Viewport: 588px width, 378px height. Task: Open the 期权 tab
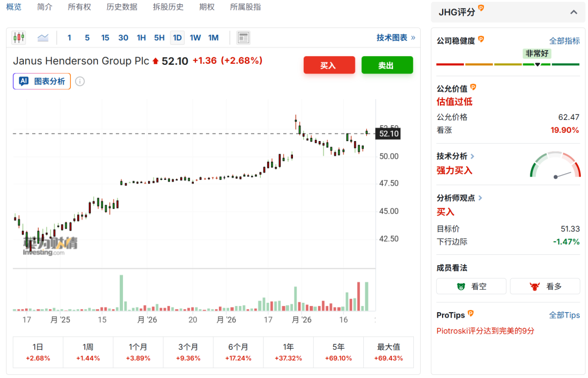pos(207,7)
